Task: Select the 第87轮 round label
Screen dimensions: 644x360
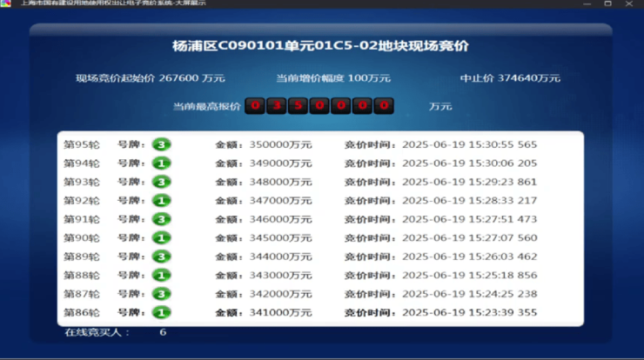Action: click(82, 294)
